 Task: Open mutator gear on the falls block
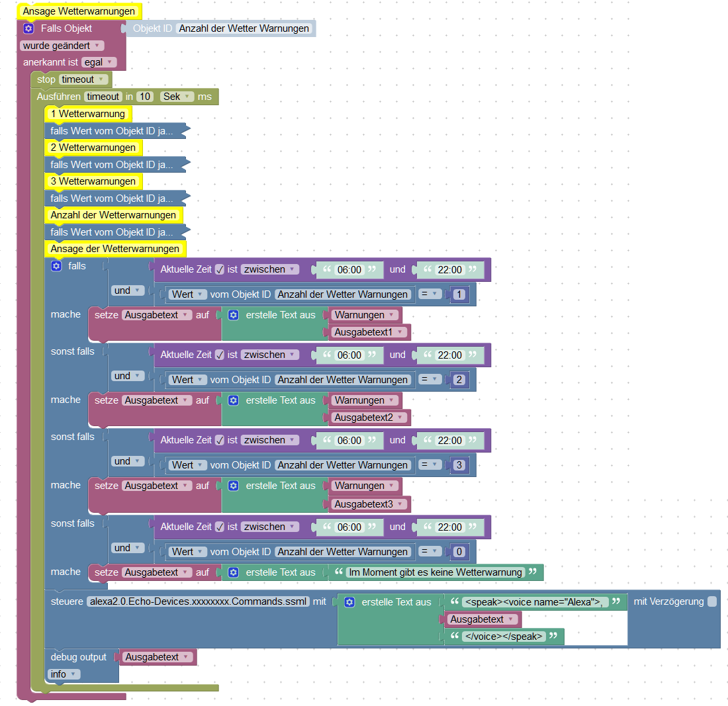tap(56, 266)
